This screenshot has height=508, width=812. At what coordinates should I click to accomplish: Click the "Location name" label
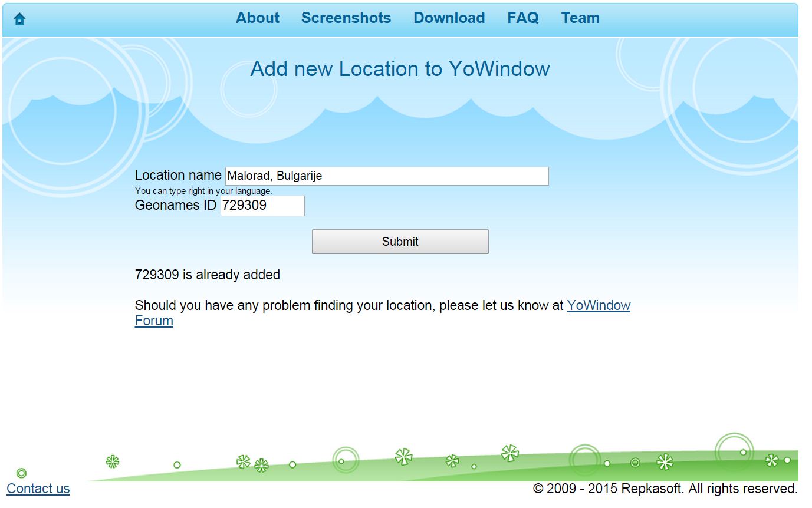178,175
